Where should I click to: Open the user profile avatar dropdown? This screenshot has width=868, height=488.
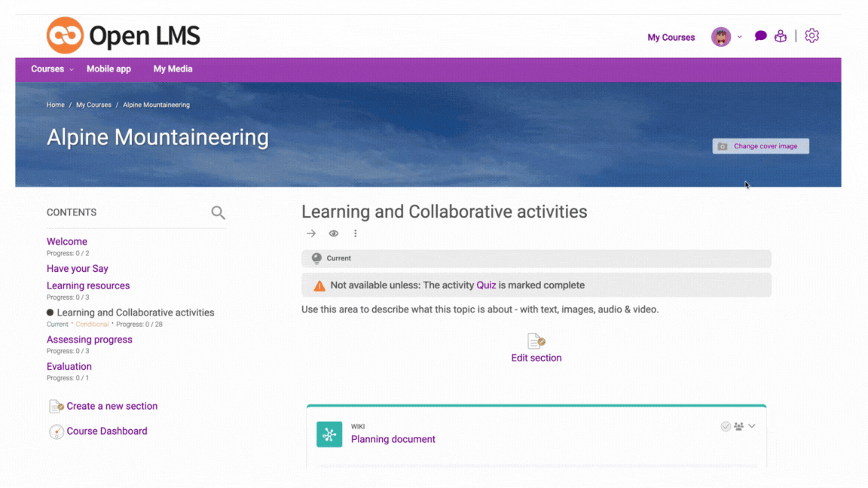tap(722, 35)
